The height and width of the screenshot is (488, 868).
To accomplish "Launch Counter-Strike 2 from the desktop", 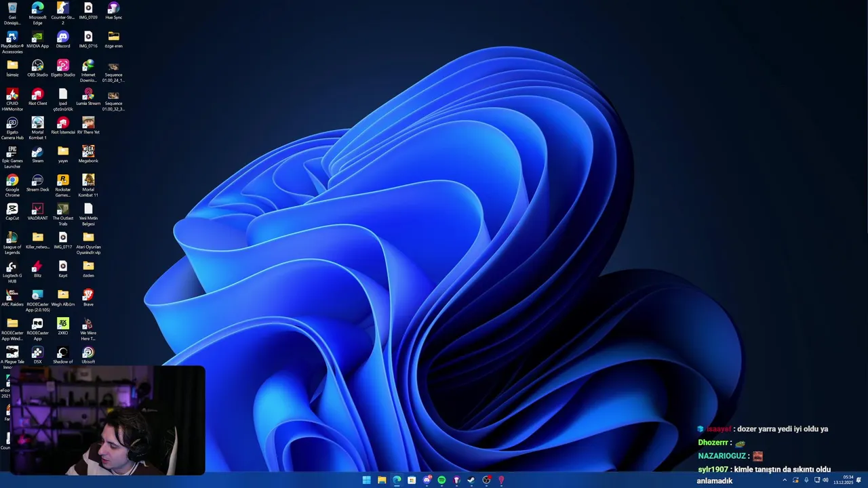I will (62, 13).
